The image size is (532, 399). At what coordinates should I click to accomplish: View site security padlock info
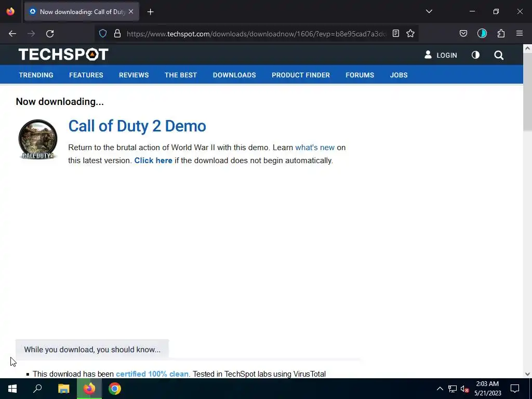[x=117, y=34]
